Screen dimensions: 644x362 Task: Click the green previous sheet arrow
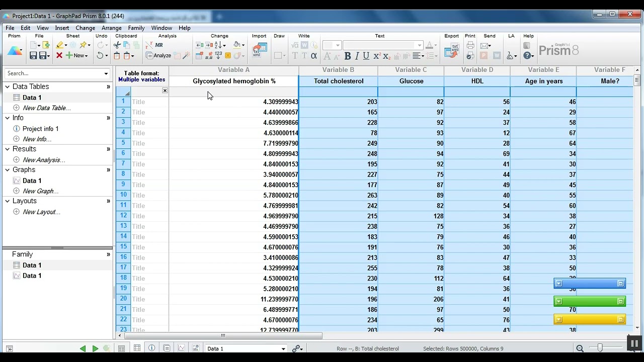point(83,348)
